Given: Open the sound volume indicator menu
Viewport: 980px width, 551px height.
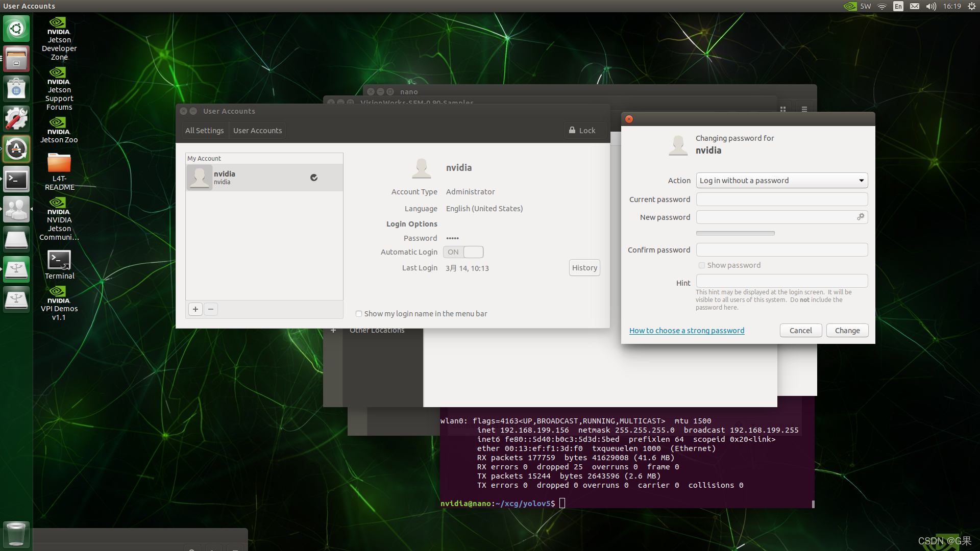Looking at the screenshot, I should 931,6.
